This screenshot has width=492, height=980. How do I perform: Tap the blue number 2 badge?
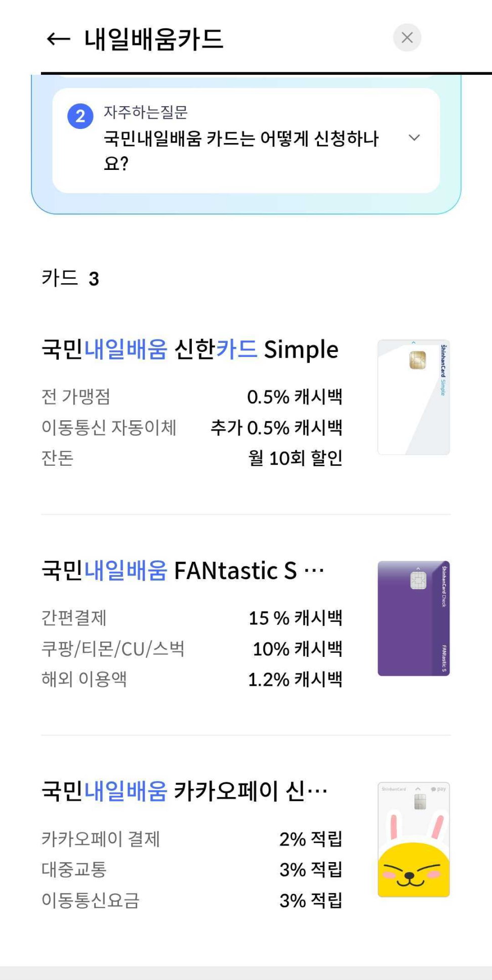pyautogui.click(x=80, y=116)
